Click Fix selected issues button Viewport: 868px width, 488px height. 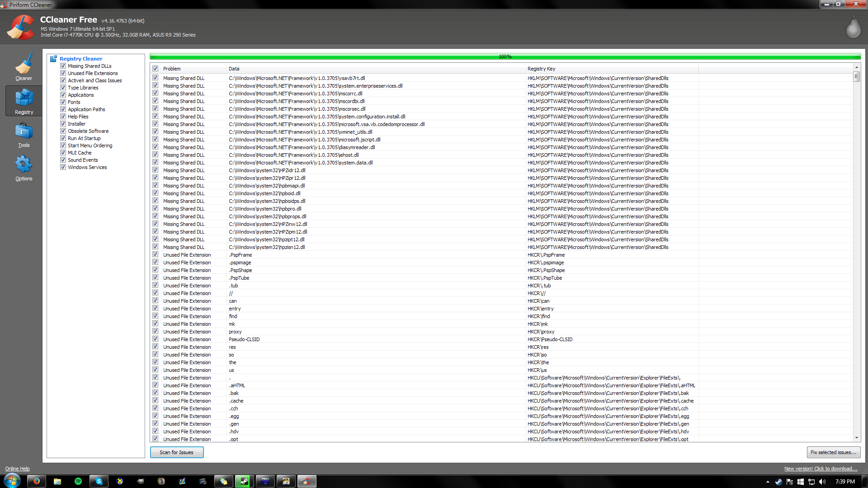click(x=833, y=452)
